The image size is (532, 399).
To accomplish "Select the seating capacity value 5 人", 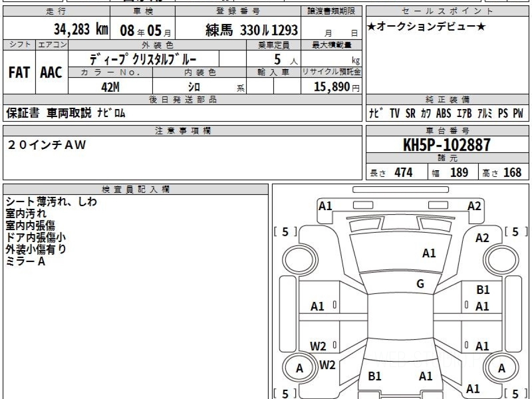I will click(286, 59).
